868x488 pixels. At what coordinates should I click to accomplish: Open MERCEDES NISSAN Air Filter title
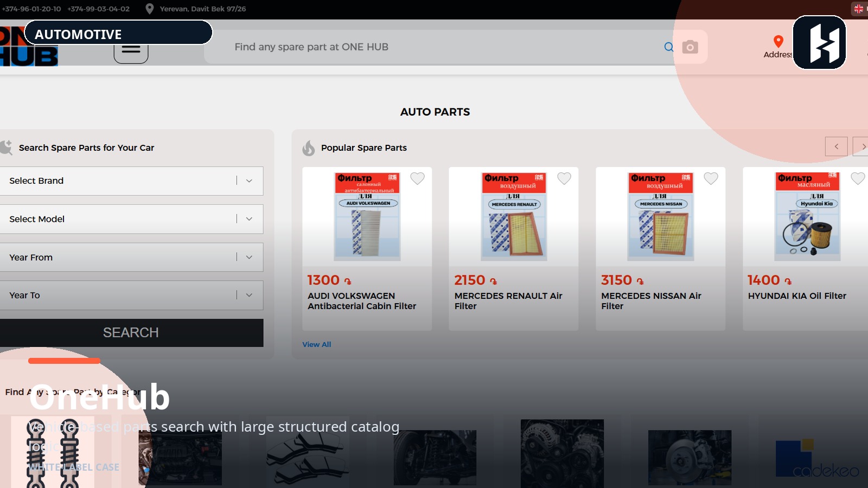pyautogui.click(x=651, y=301)
